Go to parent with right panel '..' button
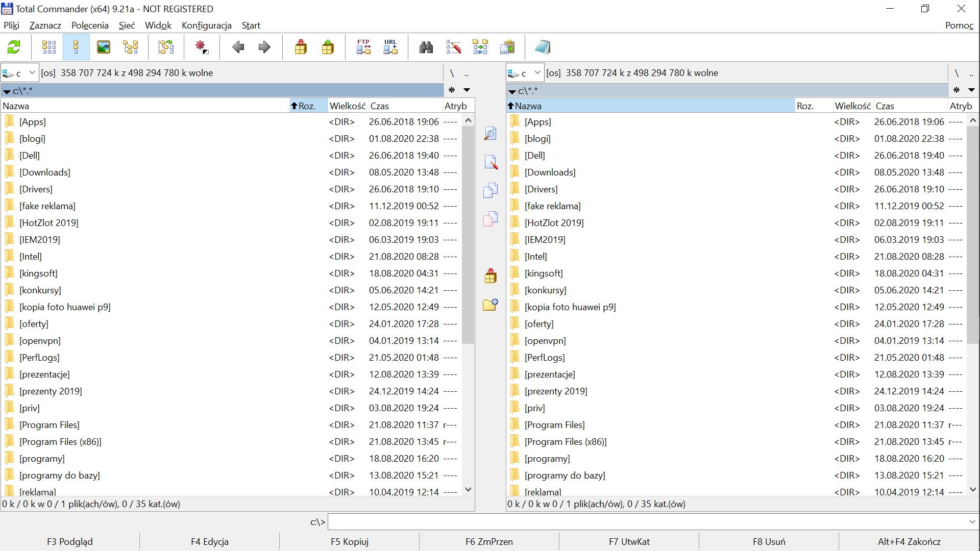This screenshot has height=551, width=980. (971, 73)
